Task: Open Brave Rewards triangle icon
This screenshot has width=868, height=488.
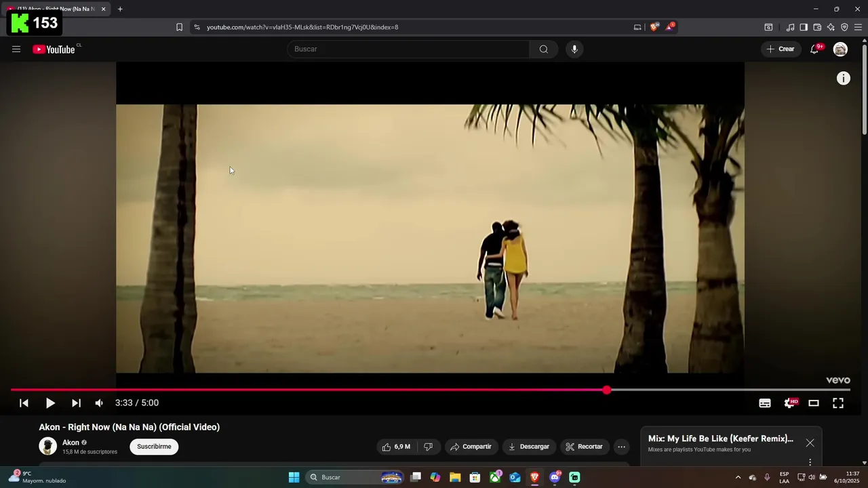Action: coord(670,27)
